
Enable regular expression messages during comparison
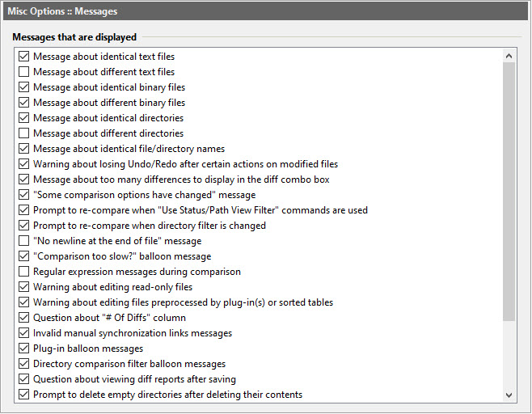(24, 272)
